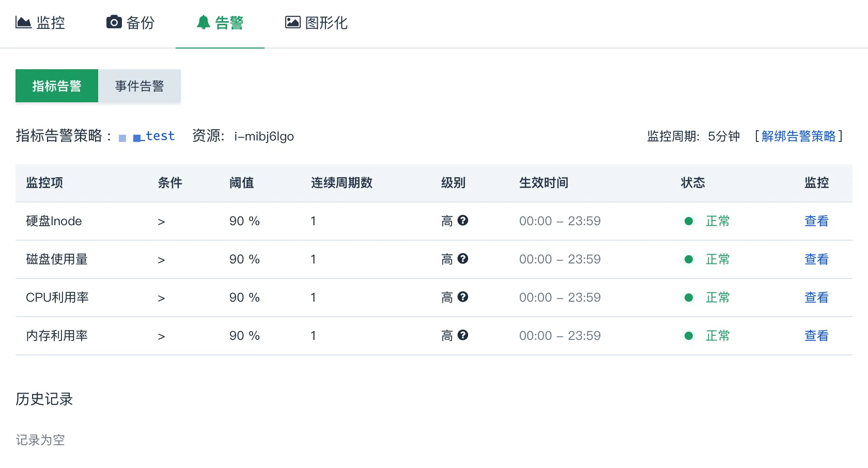
Task: Click 00:00 – 23:59 in 磁盘使用量 row
Action: click(x=560, y=259)
